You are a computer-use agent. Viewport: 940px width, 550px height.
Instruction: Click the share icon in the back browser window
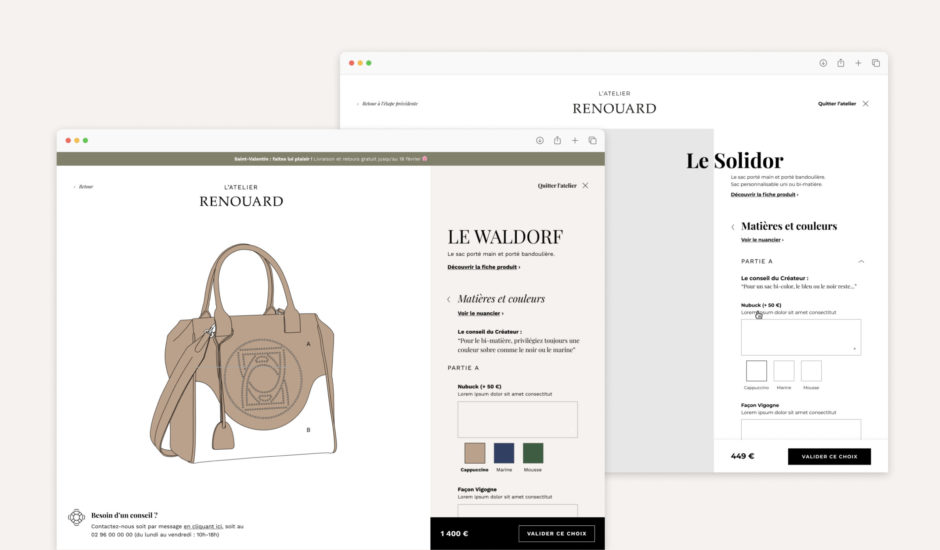click(840, 63)
